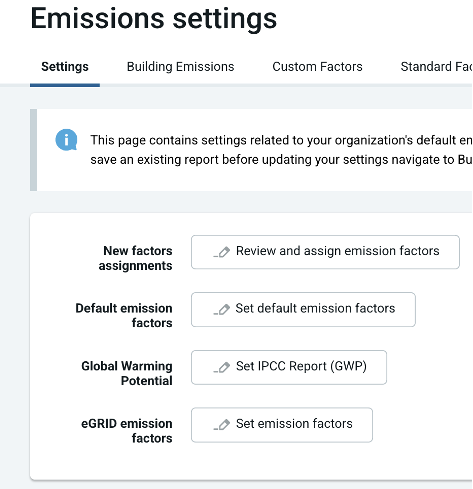Click the blue info icon in banner

(66, 140)
